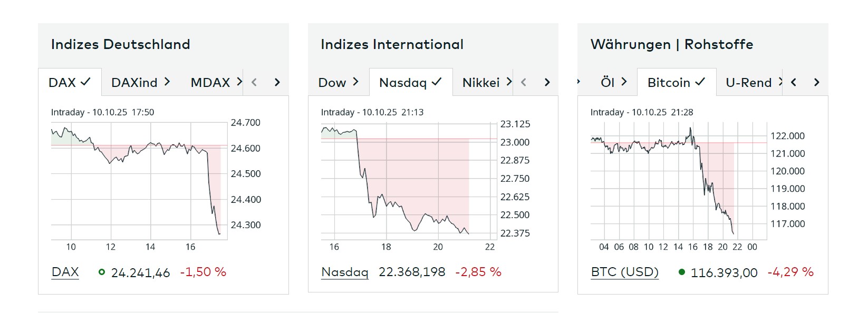
Task: Open the DAX link below chart
Action: click(65, 272)
